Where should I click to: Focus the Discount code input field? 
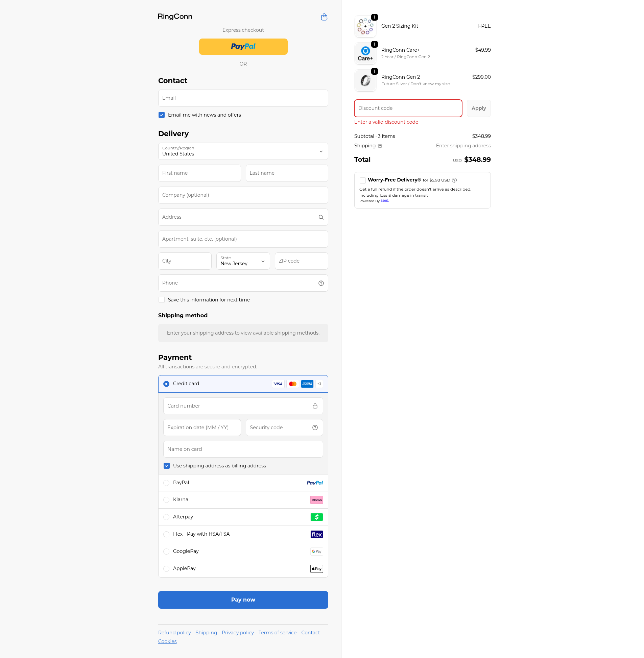[x=408, y=108]
